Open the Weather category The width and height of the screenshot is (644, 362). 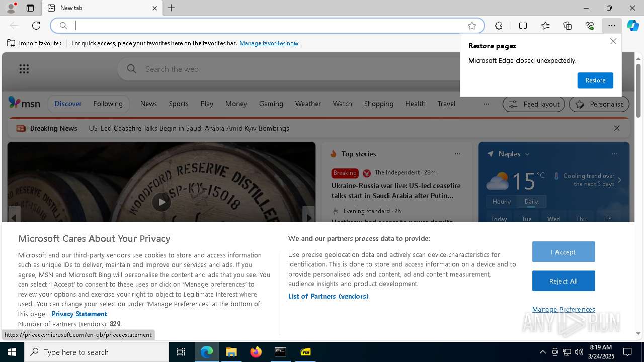coord(308,104)
